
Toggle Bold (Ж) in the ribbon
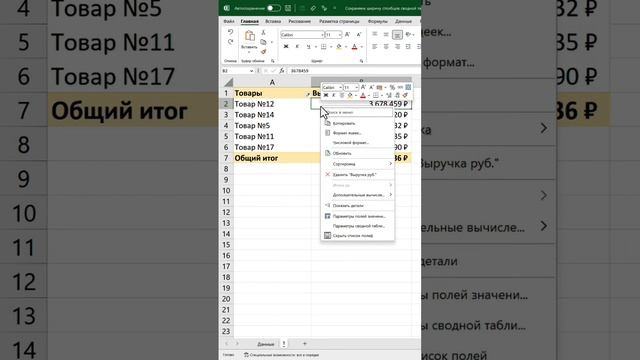click(x=286, y=47)
